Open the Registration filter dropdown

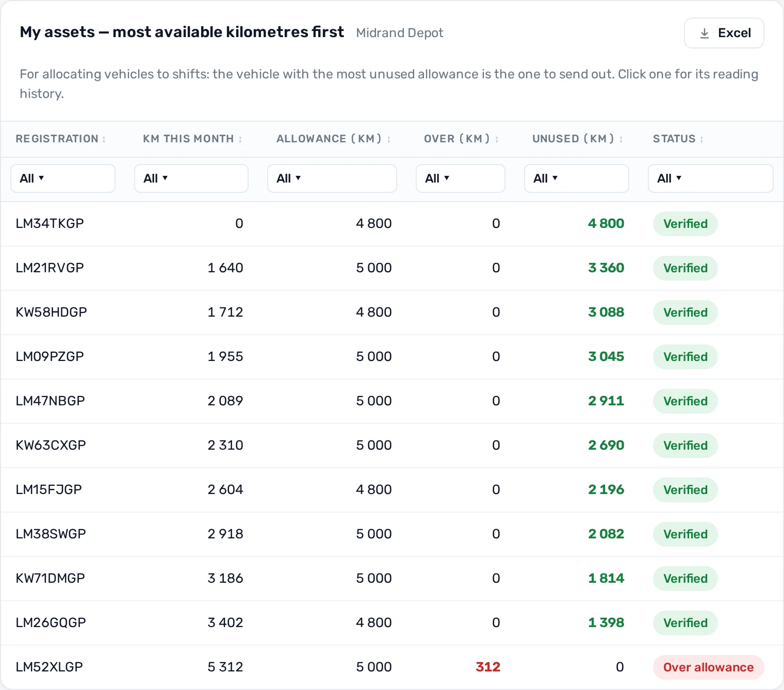click(63, 178)
